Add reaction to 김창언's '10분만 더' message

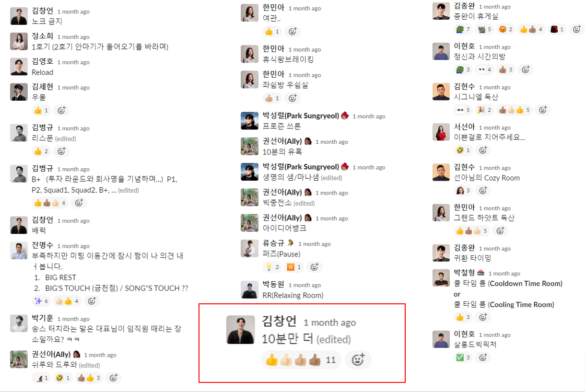pos(358,360)
